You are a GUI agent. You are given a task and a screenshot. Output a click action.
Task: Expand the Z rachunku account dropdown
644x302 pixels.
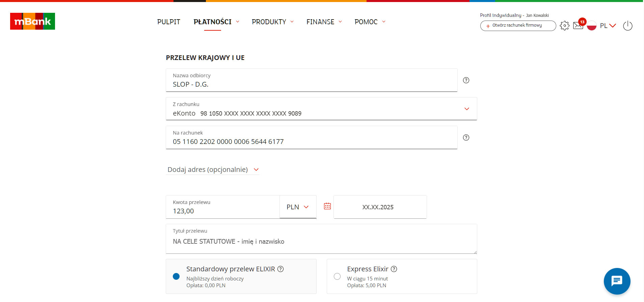tap(466, 109)
